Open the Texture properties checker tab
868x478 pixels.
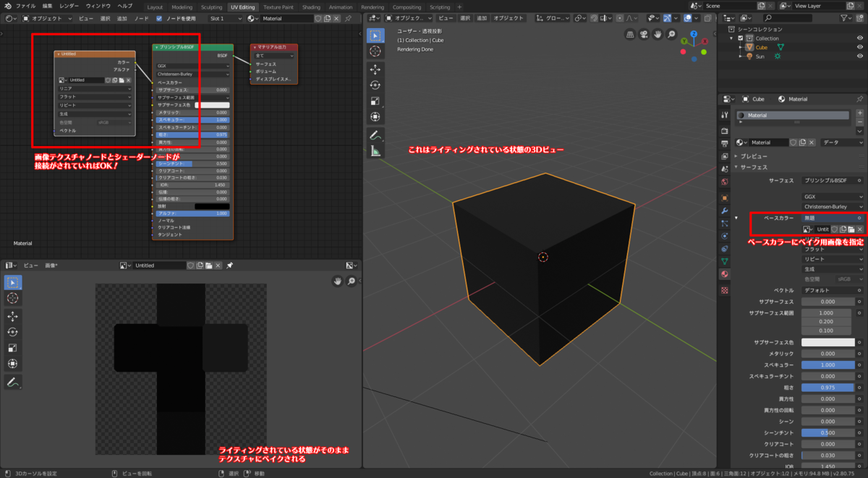(x=725, y=290)
